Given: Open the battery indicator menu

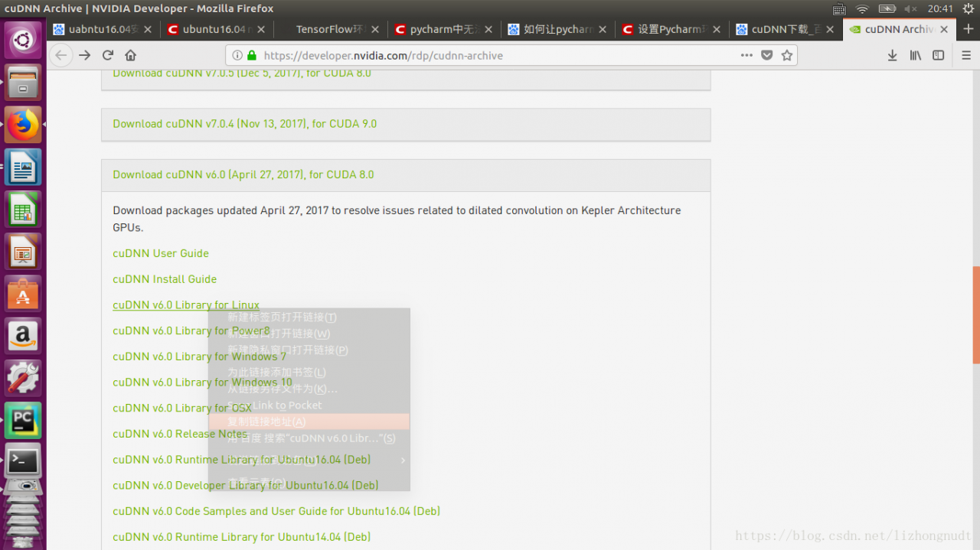Looking at the screenshot, I should click(x=887, y=9).
